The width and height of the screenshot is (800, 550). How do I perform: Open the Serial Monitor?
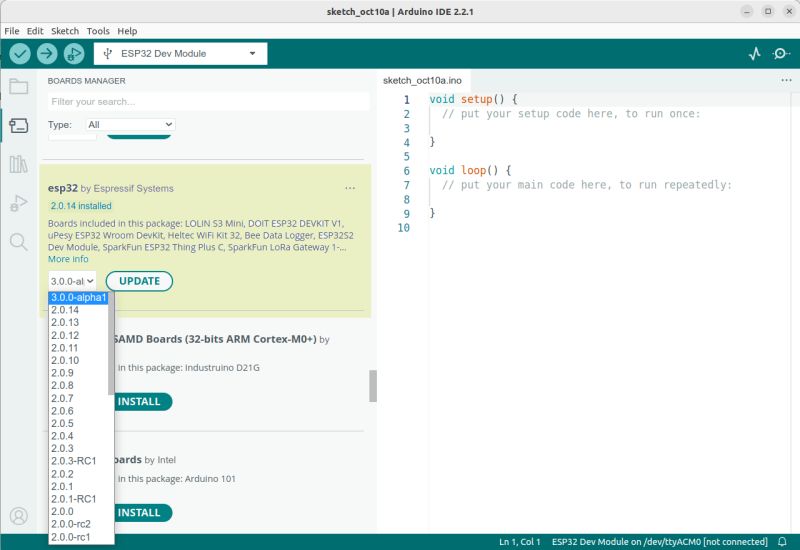[781, 54]
